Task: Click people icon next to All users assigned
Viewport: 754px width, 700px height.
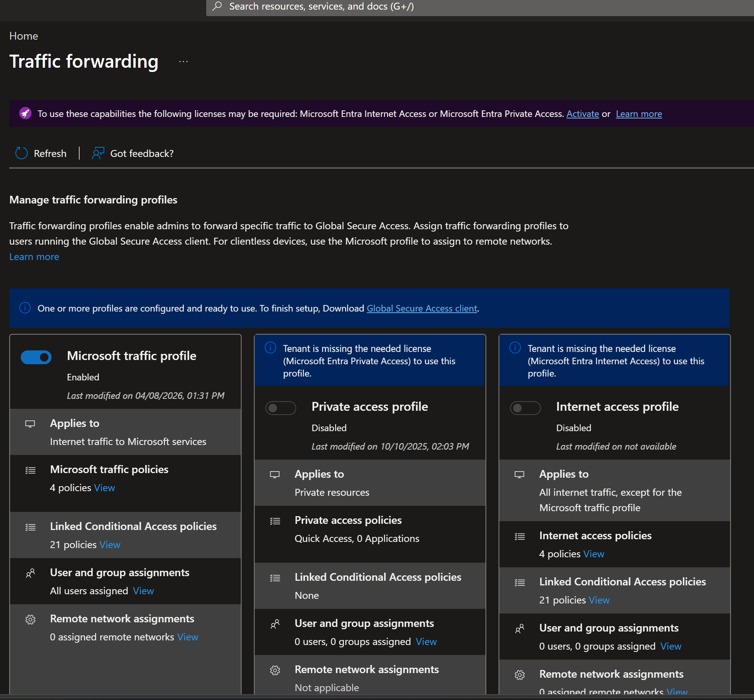Action: pos(30,573)
